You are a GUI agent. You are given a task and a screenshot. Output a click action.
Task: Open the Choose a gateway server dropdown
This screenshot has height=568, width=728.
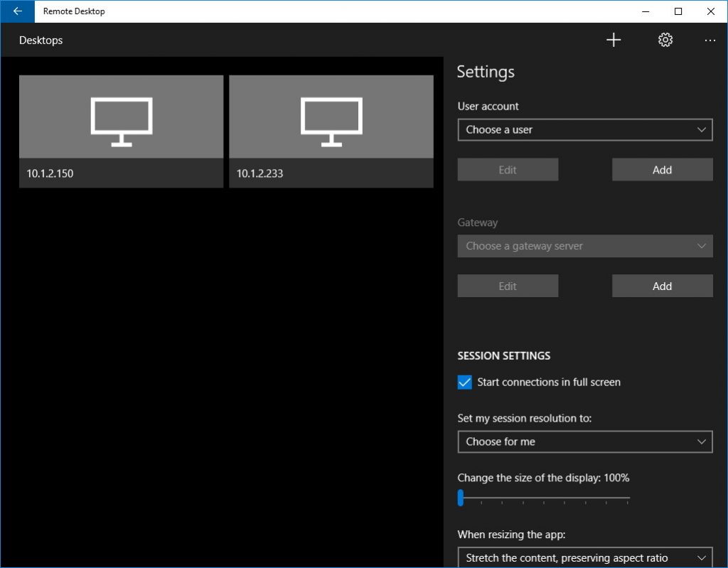click(584, 246)
